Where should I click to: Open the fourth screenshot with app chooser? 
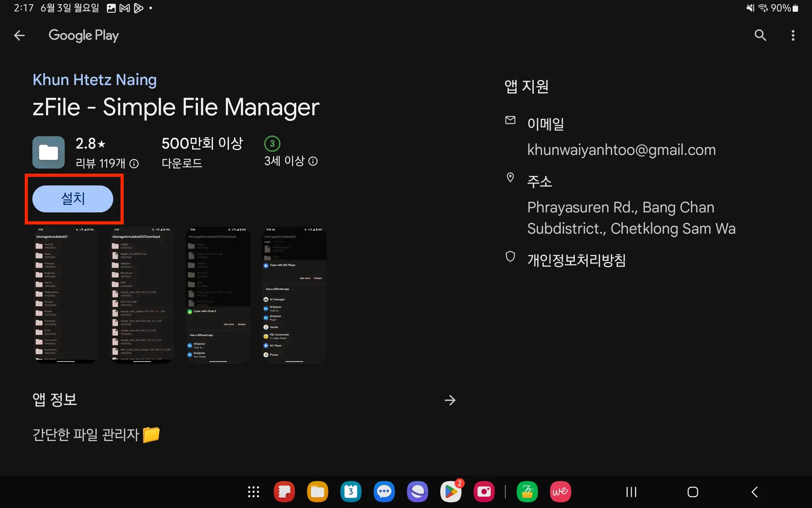(x=294, y=295)
